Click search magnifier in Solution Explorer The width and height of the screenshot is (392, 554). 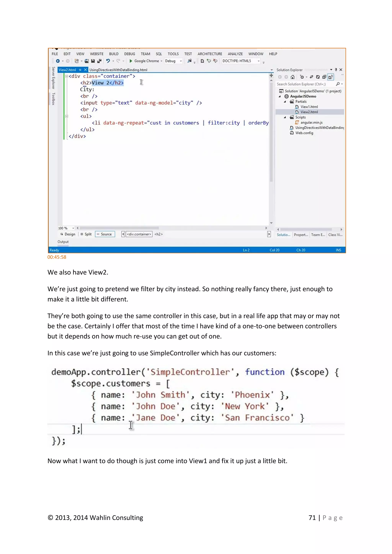pos(338,84)
